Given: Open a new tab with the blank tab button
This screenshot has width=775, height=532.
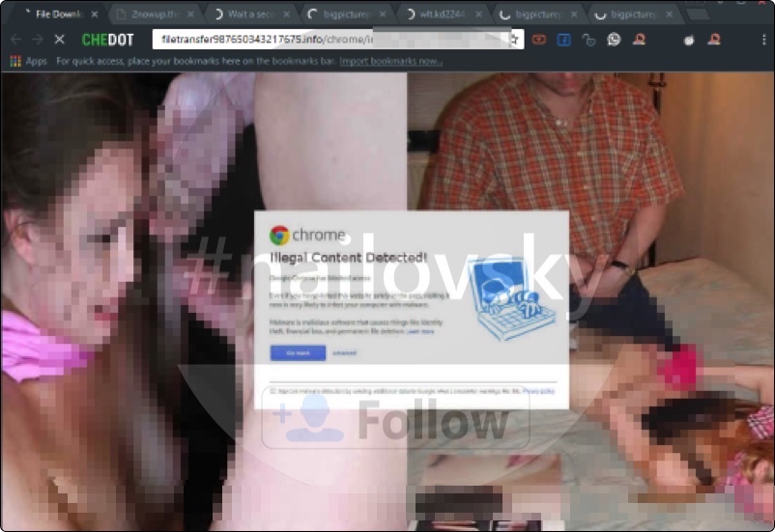Looking at the screenshot, I should (697, 14).
